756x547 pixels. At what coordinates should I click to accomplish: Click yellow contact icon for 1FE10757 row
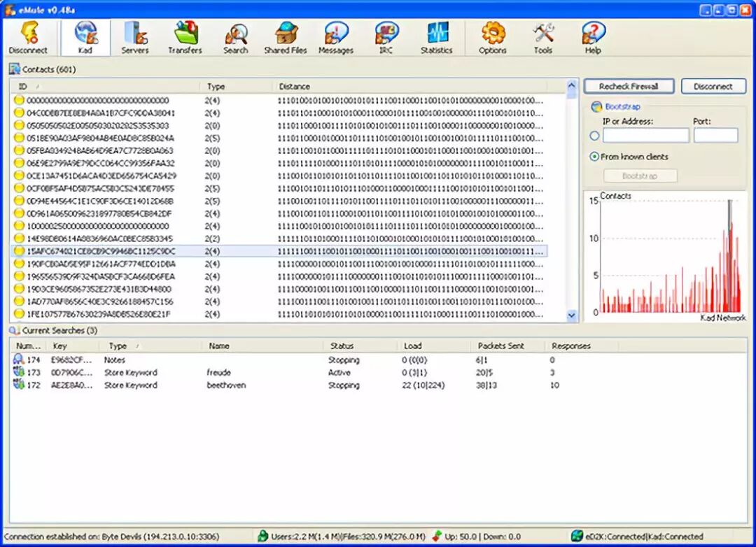click(x=19, y=314)
